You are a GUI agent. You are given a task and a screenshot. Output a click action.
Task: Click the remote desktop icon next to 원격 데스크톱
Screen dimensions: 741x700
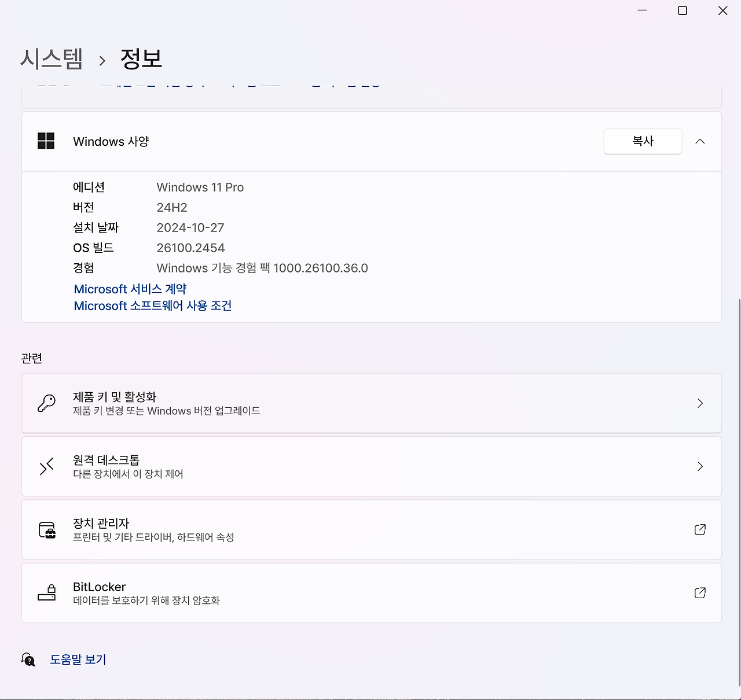[46, 466]
